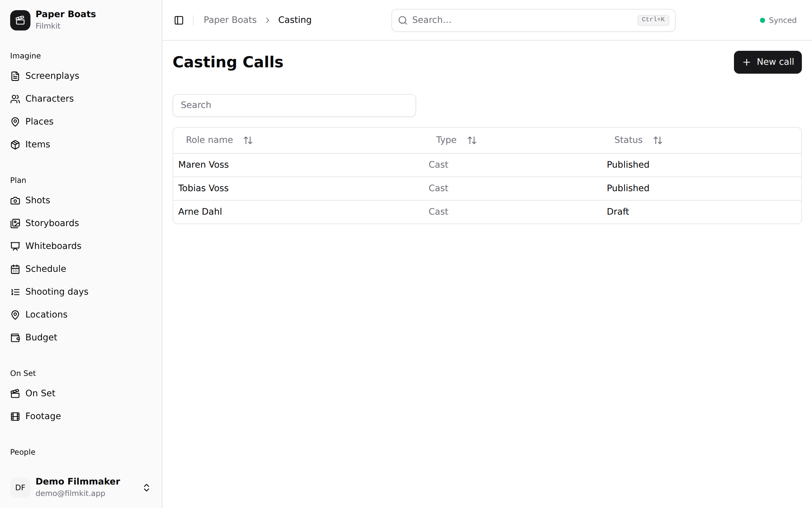Image resolution: width=812 pixels, height=508 pixels.
Task: Click the Ctrl+K shortcut badge
Action: [x=653, y=20]
